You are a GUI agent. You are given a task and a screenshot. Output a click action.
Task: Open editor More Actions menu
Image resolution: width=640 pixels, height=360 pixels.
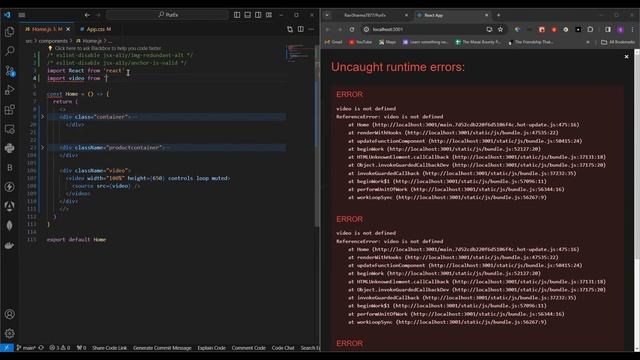click(x=311, y=29)
